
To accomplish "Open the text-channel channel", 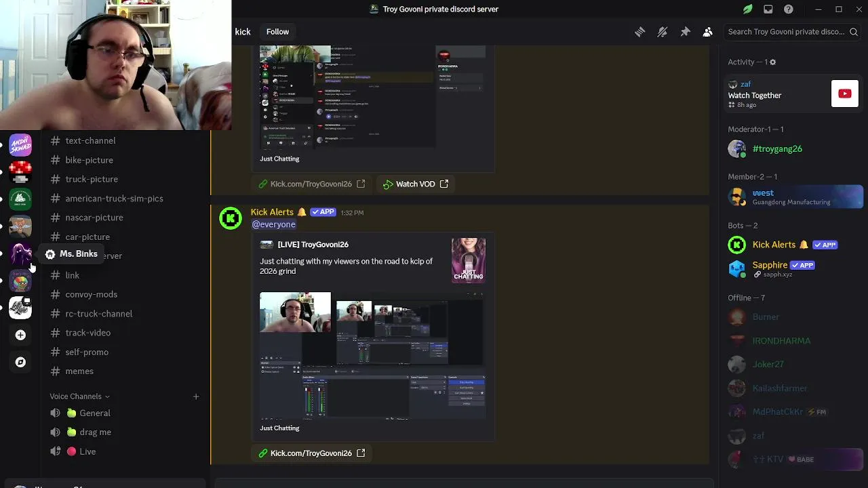I will [x=124, y=140].
